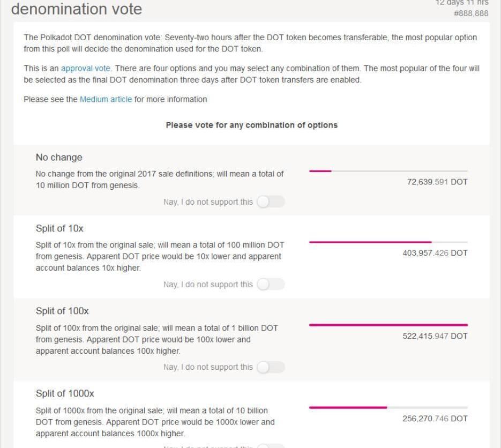The height and width of the screenshot is (448, 501).
Task: Open the "approval vote" link
Action: pos(86,69)
